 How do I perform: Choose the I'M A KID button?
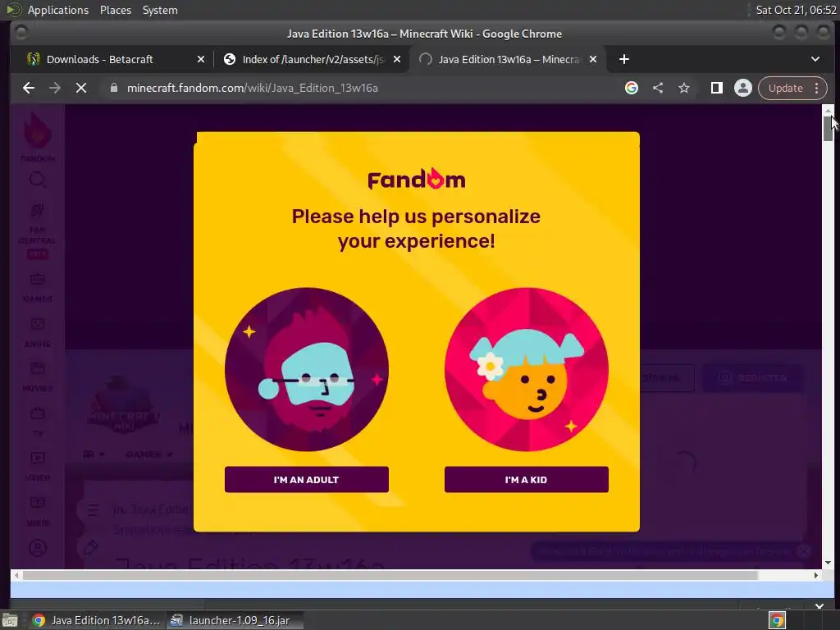[526, 479]
